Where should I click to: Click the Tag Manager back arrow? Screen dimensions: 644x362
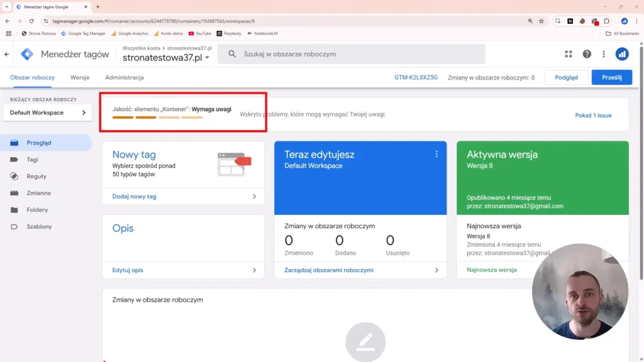coord(6,54)
